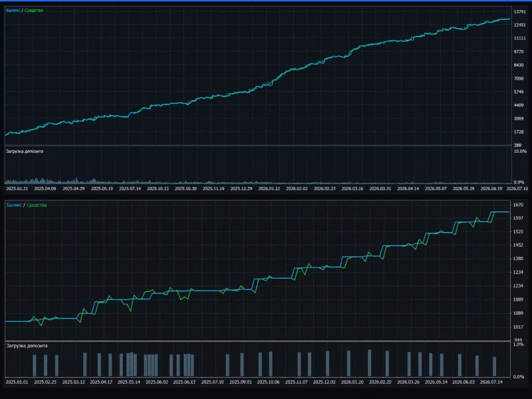
Task: Select the 2025.05.14 date label
Action: point(129,382)
